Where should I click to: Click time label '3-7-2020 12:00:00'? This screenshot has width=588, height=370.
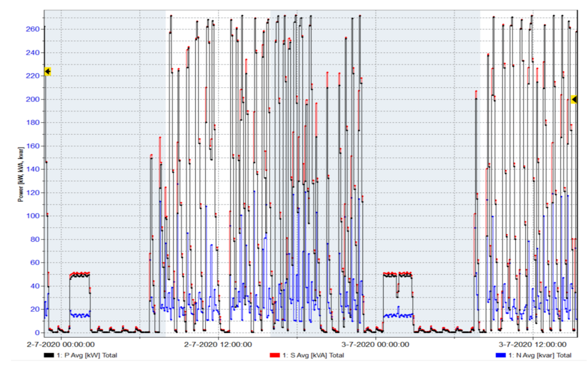tap(532, 345)
